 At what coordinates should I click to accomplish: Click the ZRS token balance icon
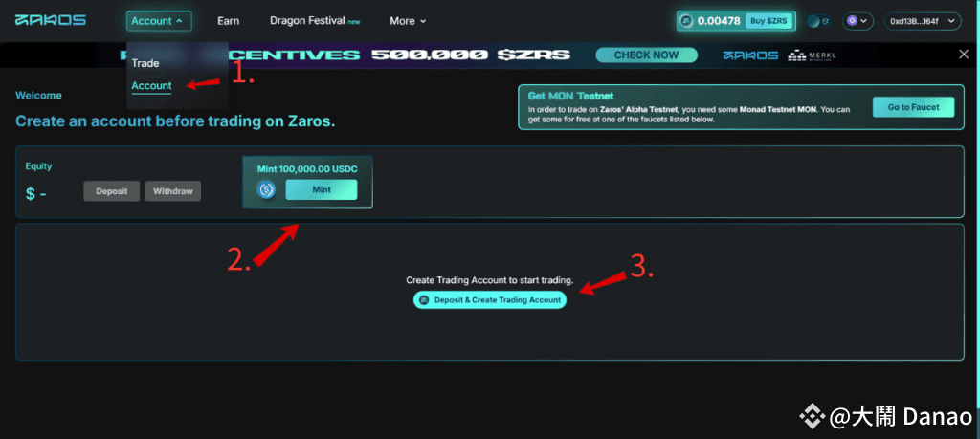[x=687, y=21]
